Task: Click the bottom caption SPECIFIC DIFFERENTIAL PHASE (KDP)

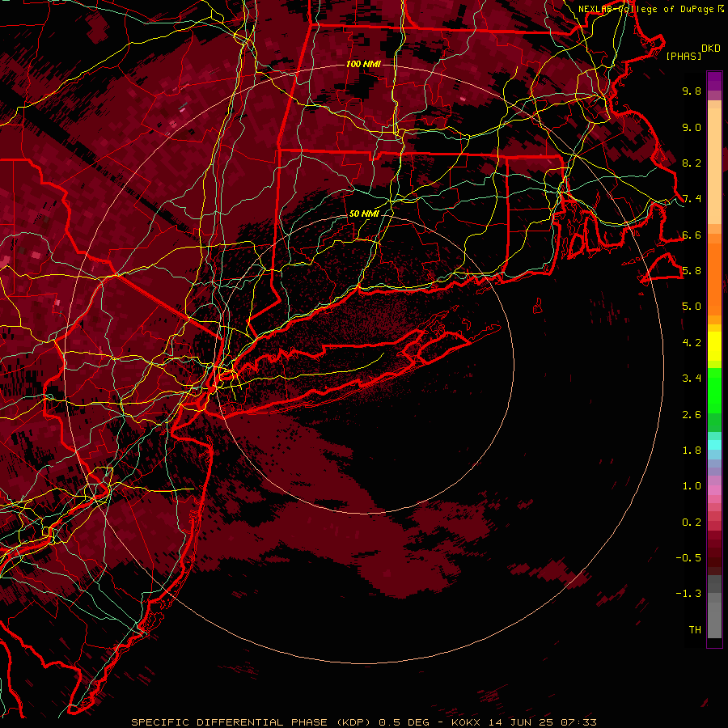Action: coord(253,722)
